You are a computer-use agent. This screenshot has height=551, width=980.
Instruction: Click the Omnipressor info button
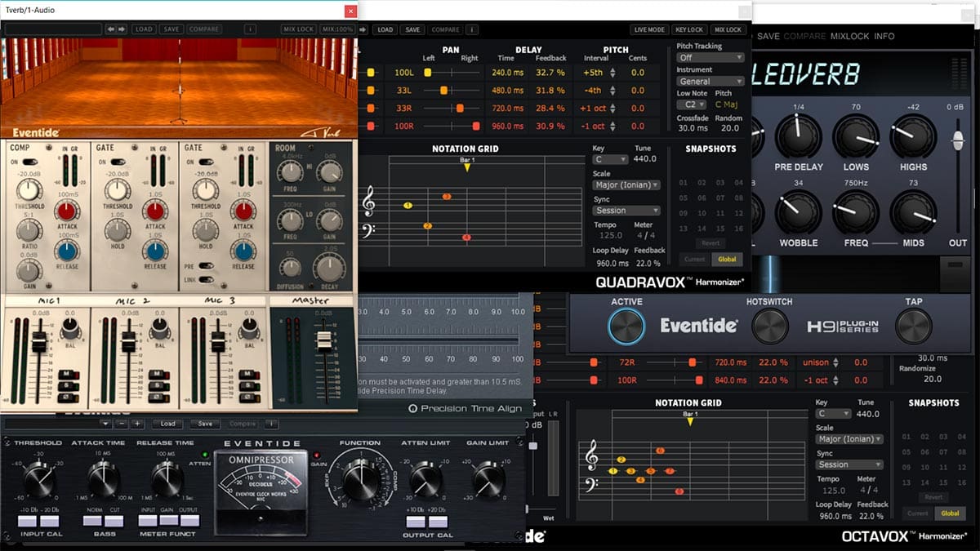click(271, 424)
